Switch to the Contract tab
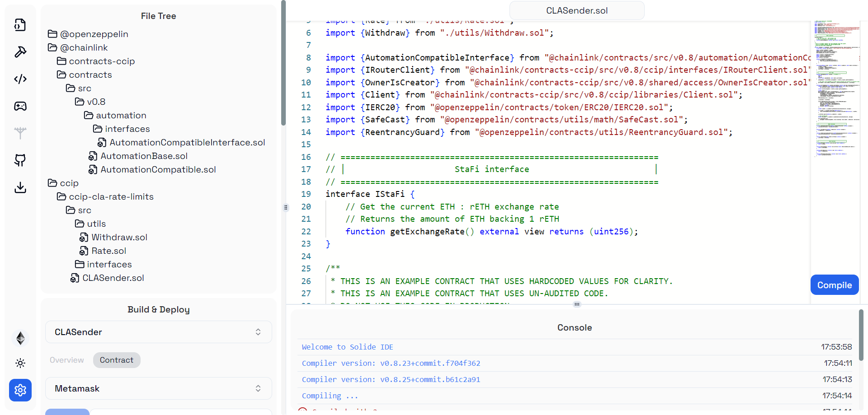The image size is (868, 415). 117,360
